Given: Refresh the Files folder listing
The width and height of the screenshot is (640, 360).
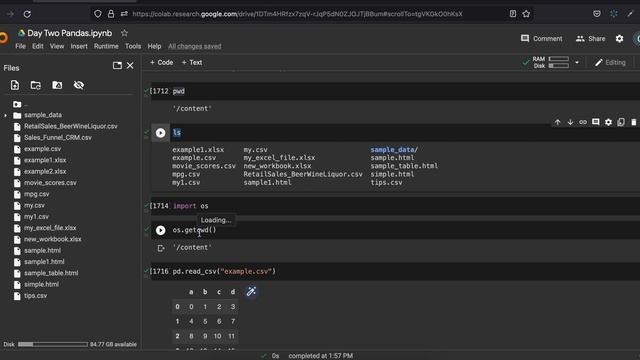Looking at the screenshot, I should (x=36, y=85).
